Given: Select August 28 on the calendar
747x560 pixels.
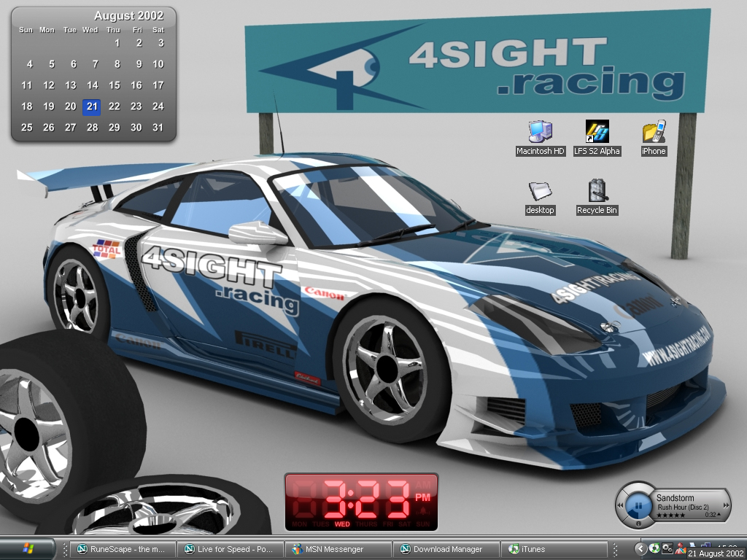Looking at the screenshot, I should 93,128.
